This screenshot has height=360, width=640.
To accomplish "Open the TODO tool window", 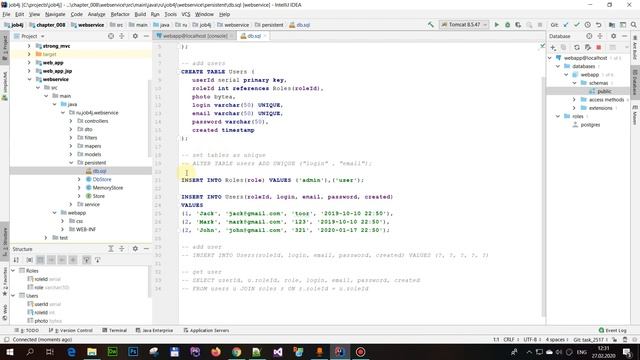I will point(27,330).
